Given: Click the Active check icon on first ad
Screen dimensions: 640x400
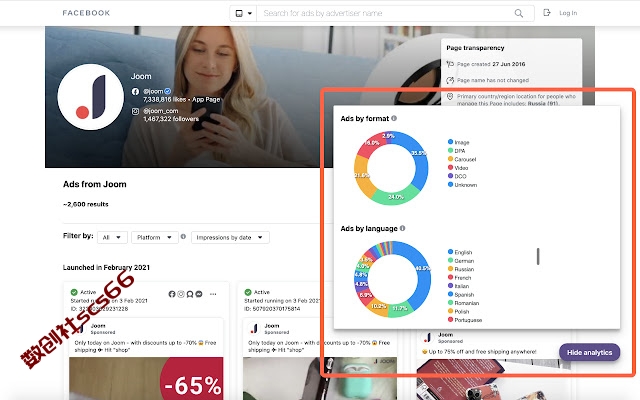Looking at the screenshot, I should (x=74, y=292).
